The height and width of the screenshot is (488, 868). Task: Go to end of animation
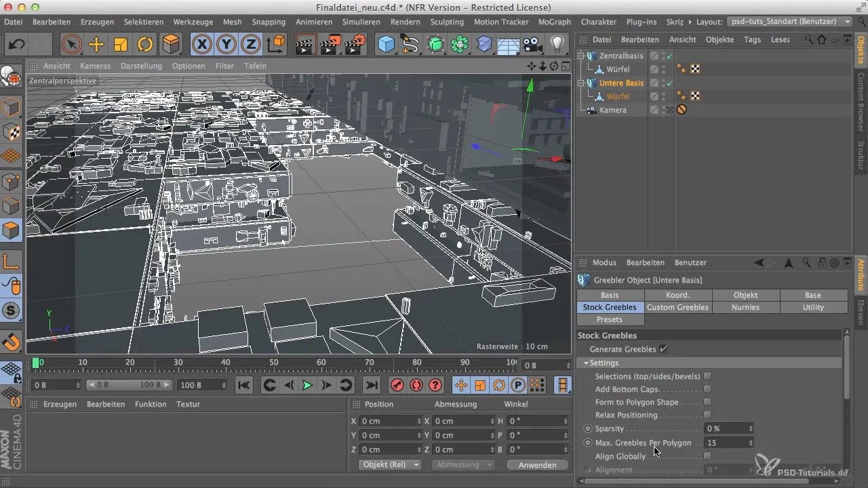coord(371,385)
